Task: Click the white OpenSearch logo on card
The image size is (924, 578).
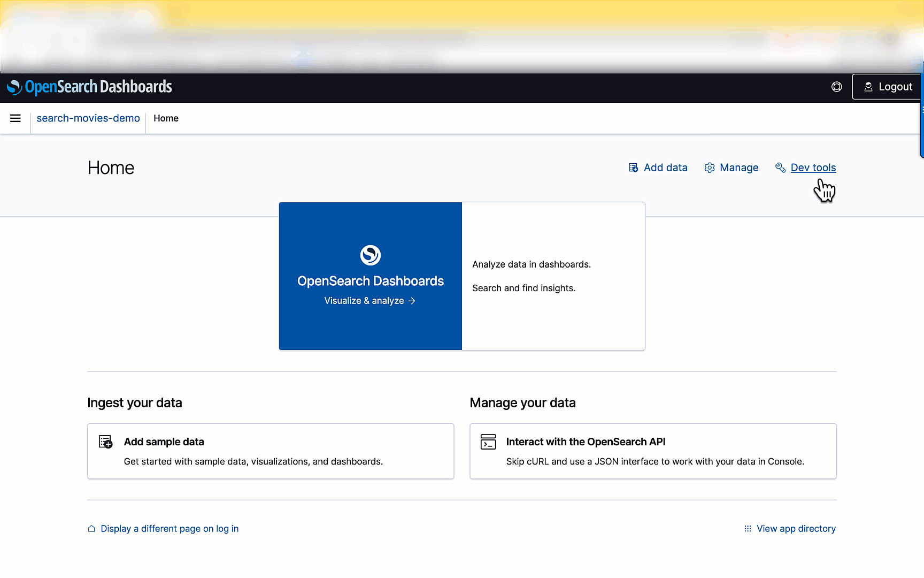Action: coord(371,255)
